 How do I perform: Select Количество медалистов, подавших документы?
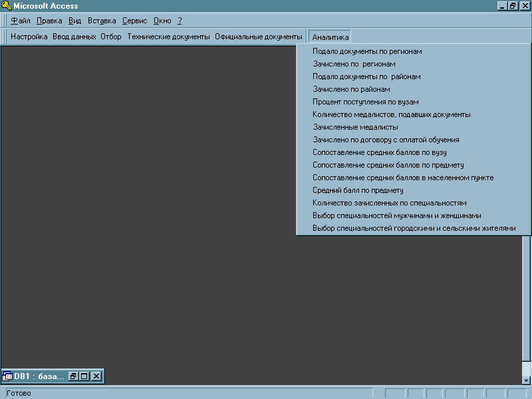[x=414, y=114]
